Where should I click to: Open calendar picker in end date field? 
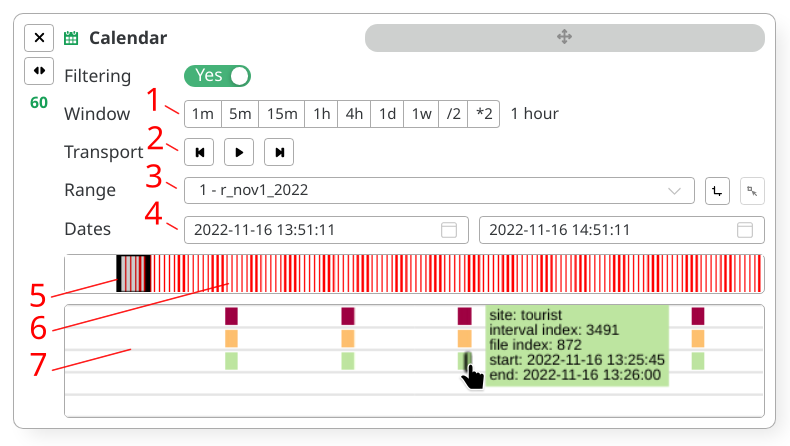point(744,230)
